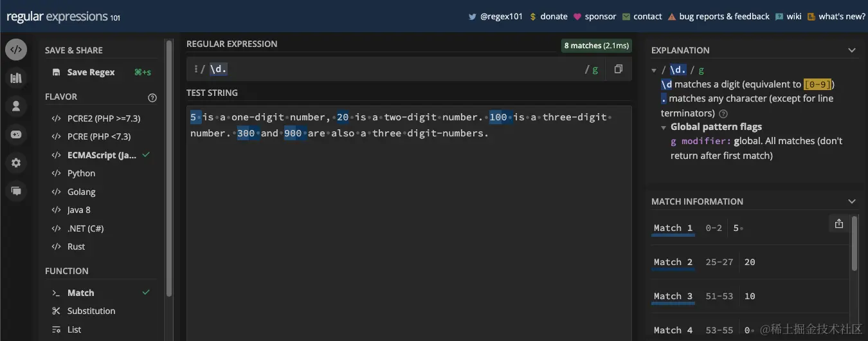The image size is (868, 341).
Task: Click the Match 4 label
Action: 673,330
